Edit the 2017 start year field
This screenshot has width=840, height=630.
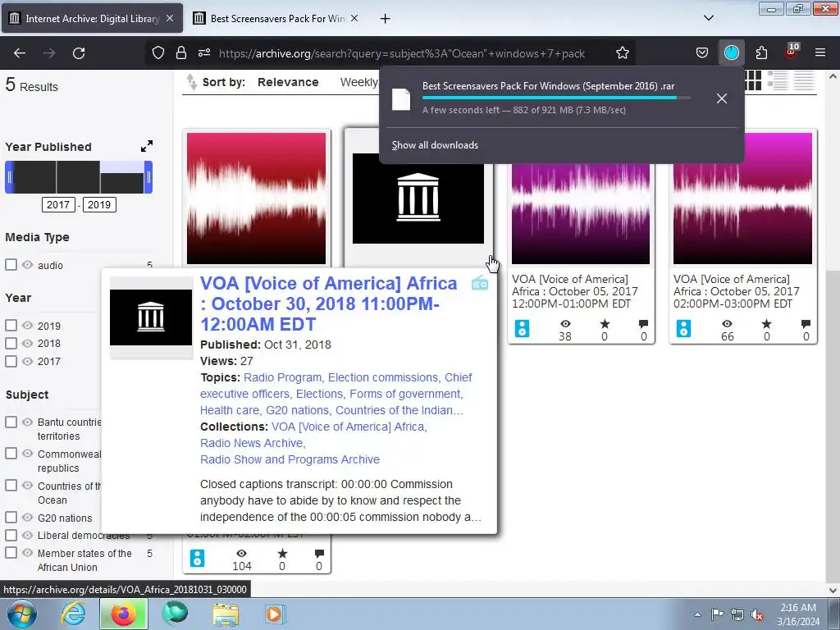pyautogui.click(x=58, y=204)
